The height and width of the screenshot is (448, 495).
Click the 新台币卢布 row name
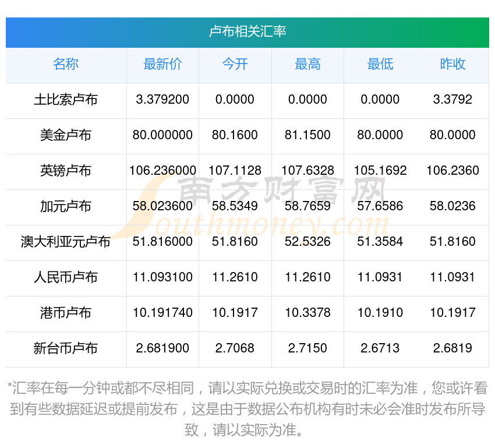(66, 348)
